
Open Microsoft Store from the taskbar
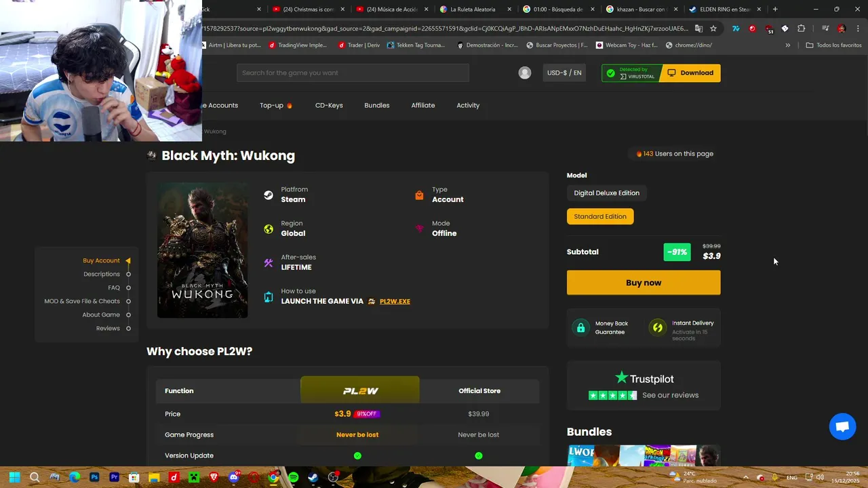tap(134, 477)
